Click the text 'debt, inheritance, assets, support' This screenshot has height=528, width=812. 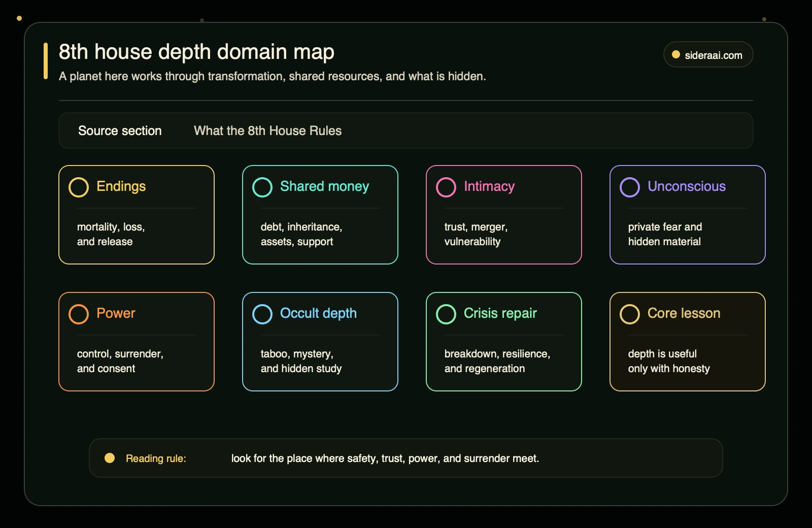301,234
